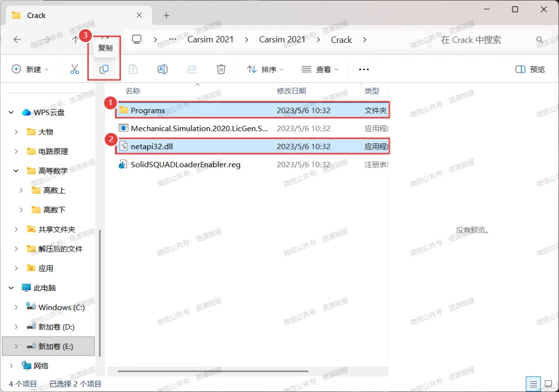The height and width of the screenshot is (392, 559).
Task: Click the 在 Crack 中搜索 search box
Action: coord(470,39)
